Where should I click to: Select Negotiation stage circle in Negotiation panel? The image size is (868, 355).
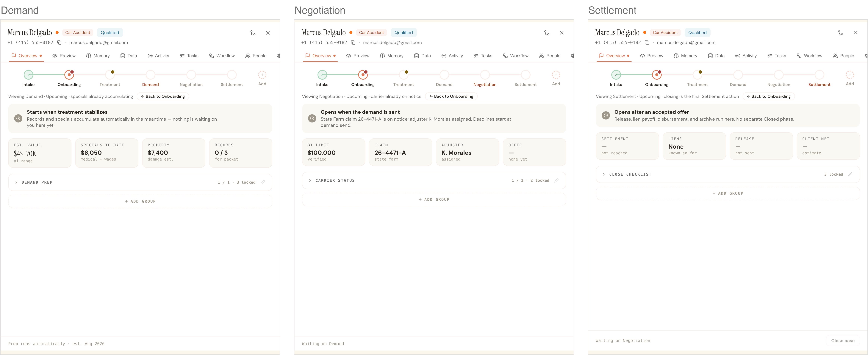coord(485,75)
